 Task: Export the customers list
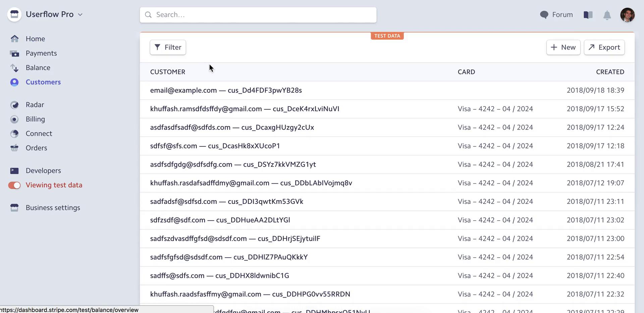[x=604, y=47]
